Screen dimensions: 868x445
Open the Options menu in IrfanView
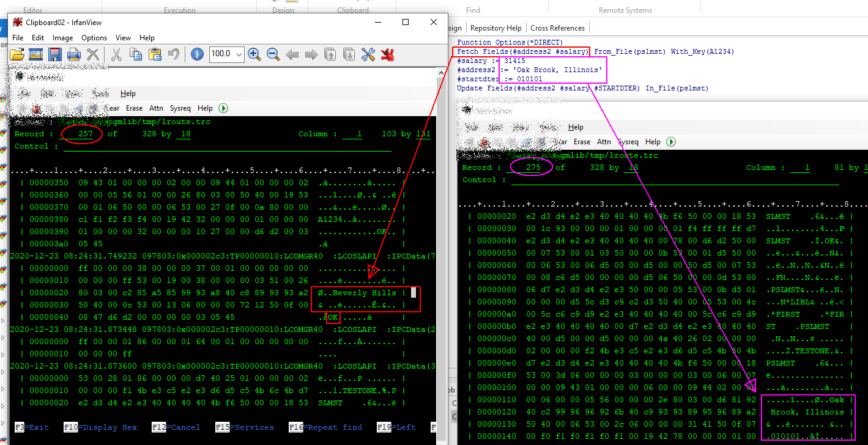click(94, 38)
